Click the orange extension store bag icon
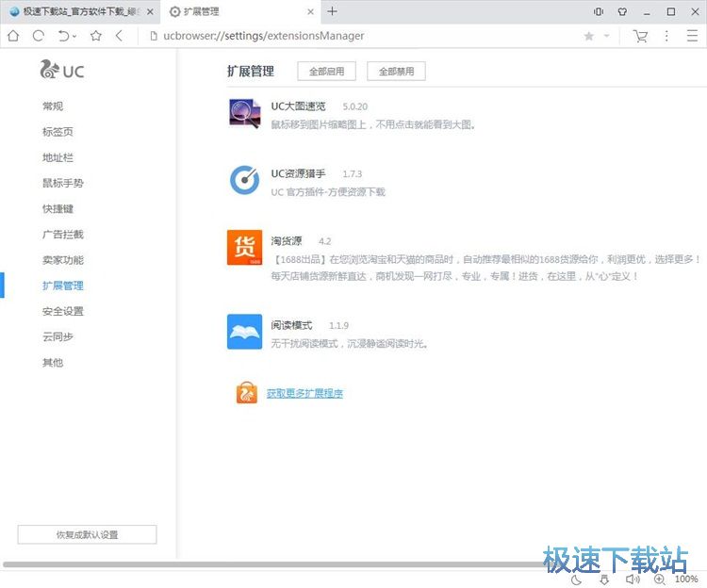 tap(247, 393)
